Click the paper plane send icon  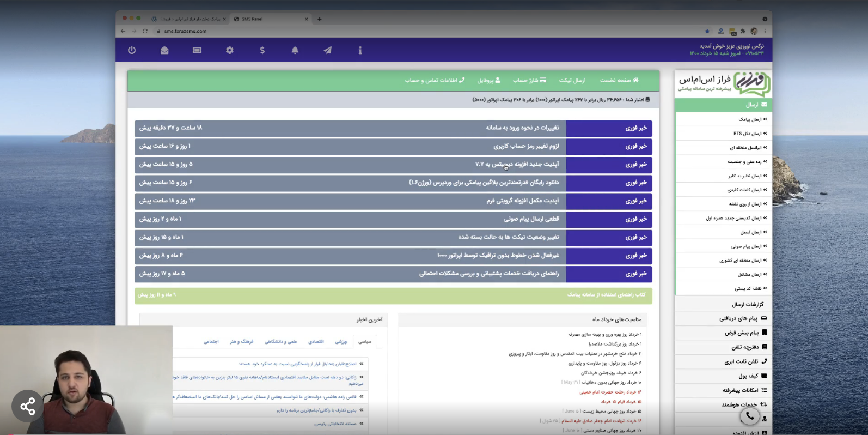click(328, 50)
